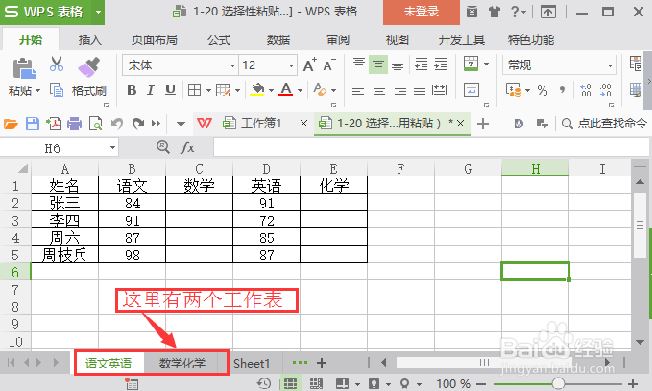This screenshot has width=652, height=391.
Task: Click the open folder icon
Action: (x=11, y=124)
